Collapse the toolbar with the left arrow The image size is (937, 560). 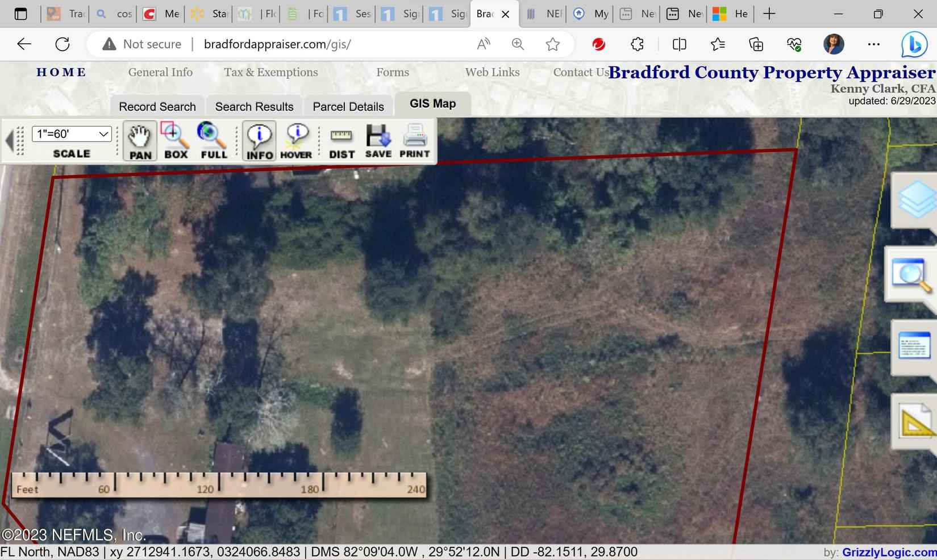[x=10, y=141]
